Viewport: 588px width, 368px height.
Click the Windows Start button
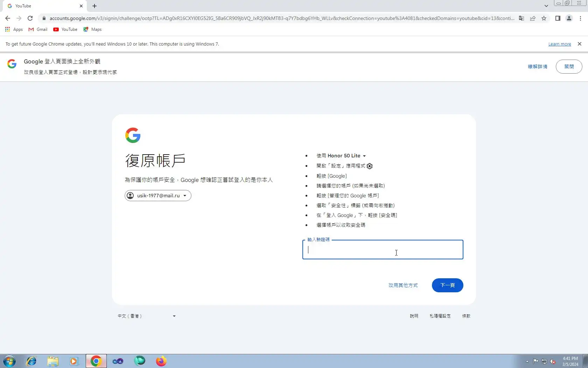9,361
